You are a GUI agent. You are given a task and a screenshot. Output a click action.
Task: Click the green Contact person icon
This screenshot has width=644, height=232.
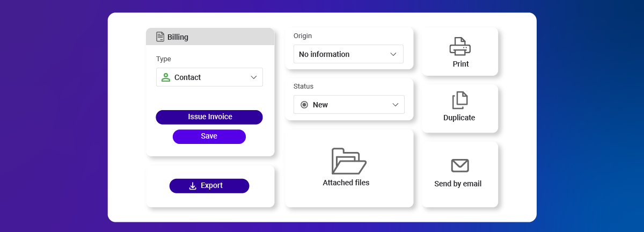(166, 77)
